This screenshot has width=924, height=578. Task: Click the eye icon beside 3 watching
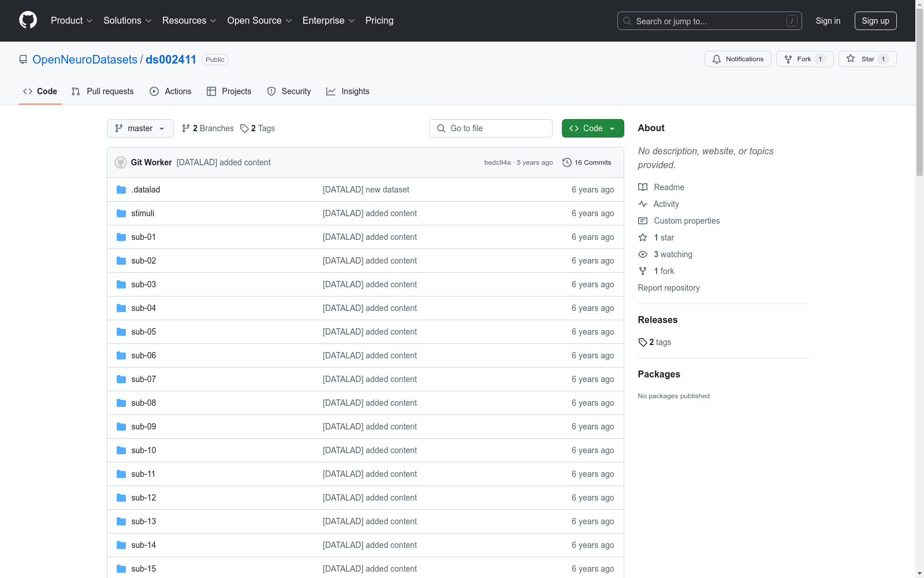643,254
